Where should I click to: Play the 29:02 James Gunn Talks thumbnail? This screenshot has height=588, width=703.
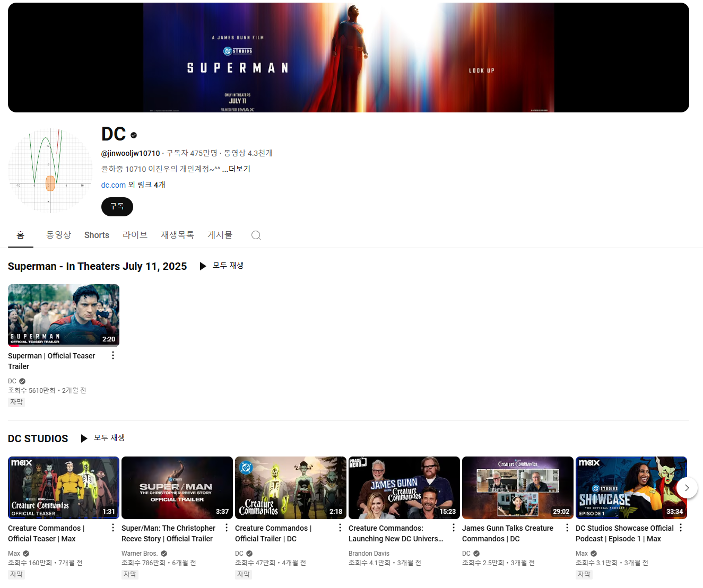pyautogui.click(x=518, y=488)
